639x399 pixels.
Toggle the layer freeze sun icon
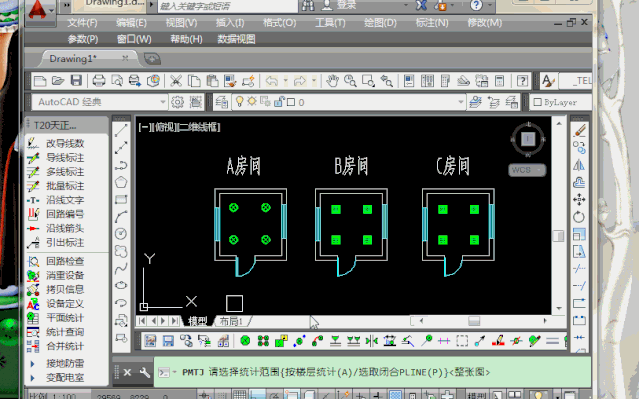(x=251, y=101)
